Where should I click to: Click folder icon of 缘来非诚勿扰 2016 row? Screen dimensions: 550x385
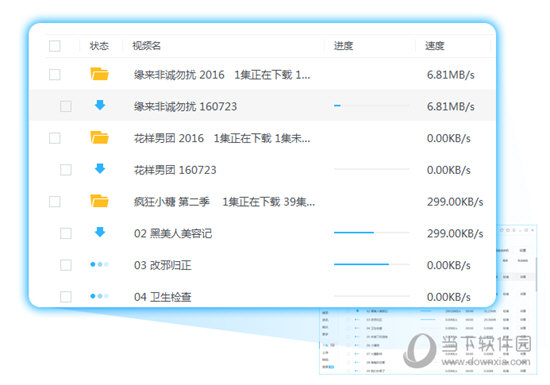click(x=100, y=74)
